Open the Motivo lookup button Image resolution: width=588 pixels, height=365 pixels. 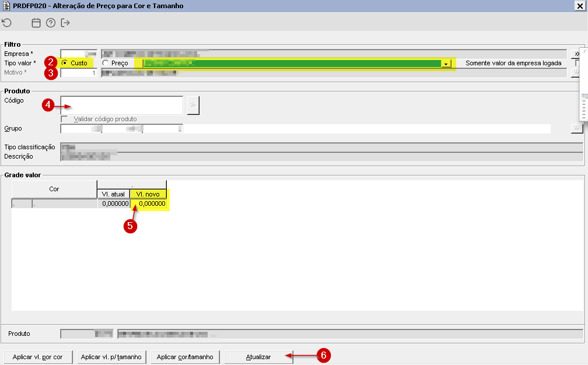tap(576, 73)
